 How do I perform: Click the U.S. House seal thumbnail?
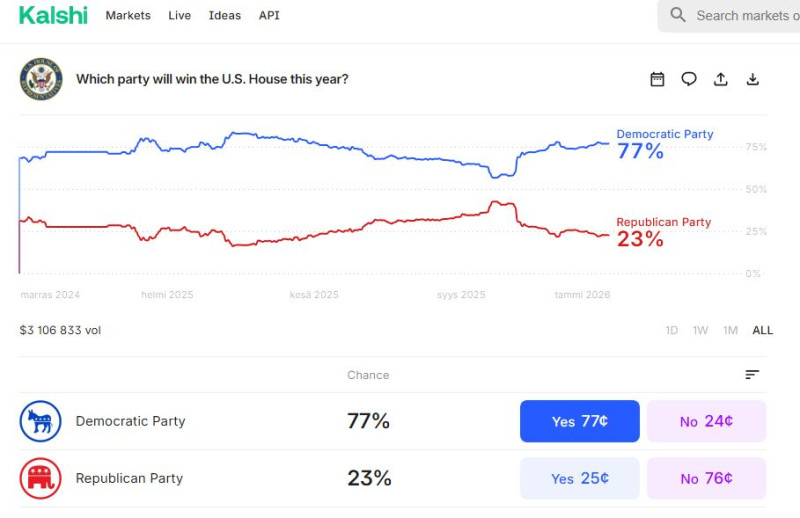tap(41, 79)
